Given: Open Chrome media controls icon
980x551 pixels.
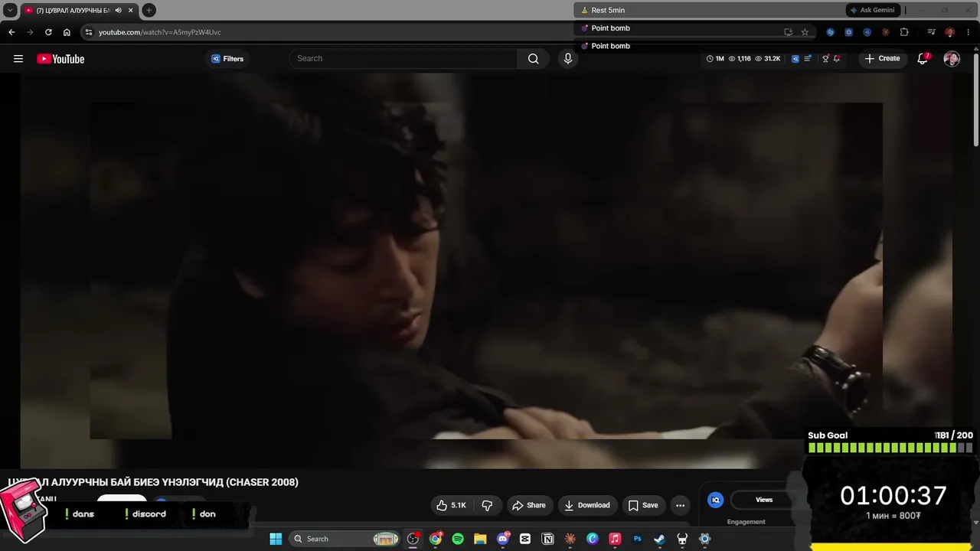Looking at the screenshot, I should click(931, 32).
